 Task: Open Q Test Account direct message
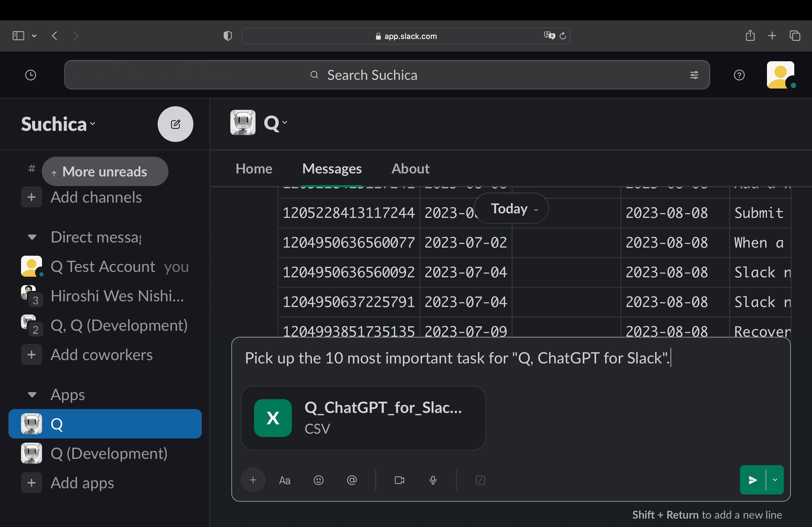(x=105, y=267)
